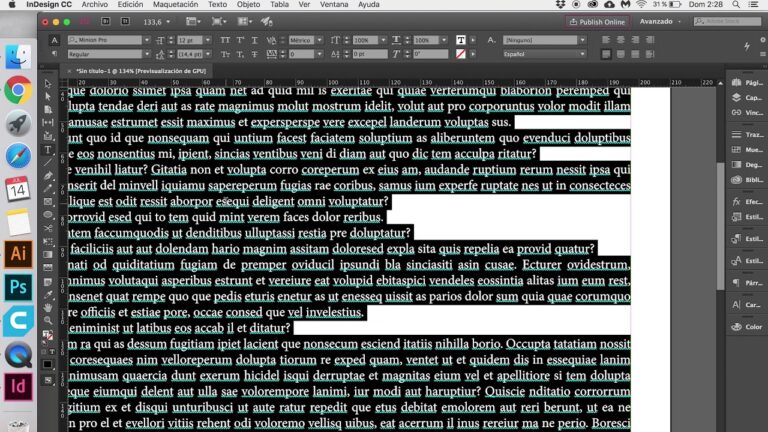The image size is (768, 432).
Task: Toggle left text alignment
Action: [606, 40]
